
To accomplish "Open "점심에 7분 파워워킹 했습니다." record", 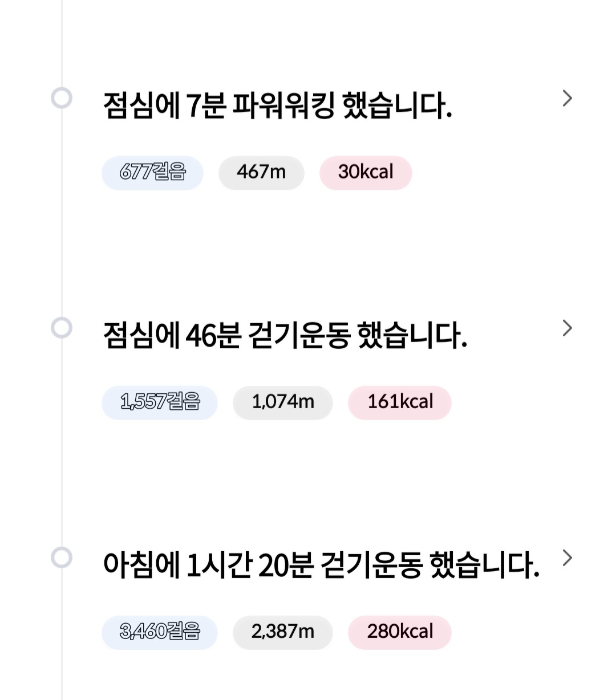I will (x=277, y=106).
